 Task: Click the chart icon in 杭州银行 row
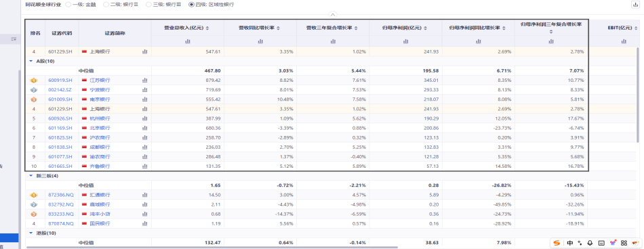coord(144,118)
